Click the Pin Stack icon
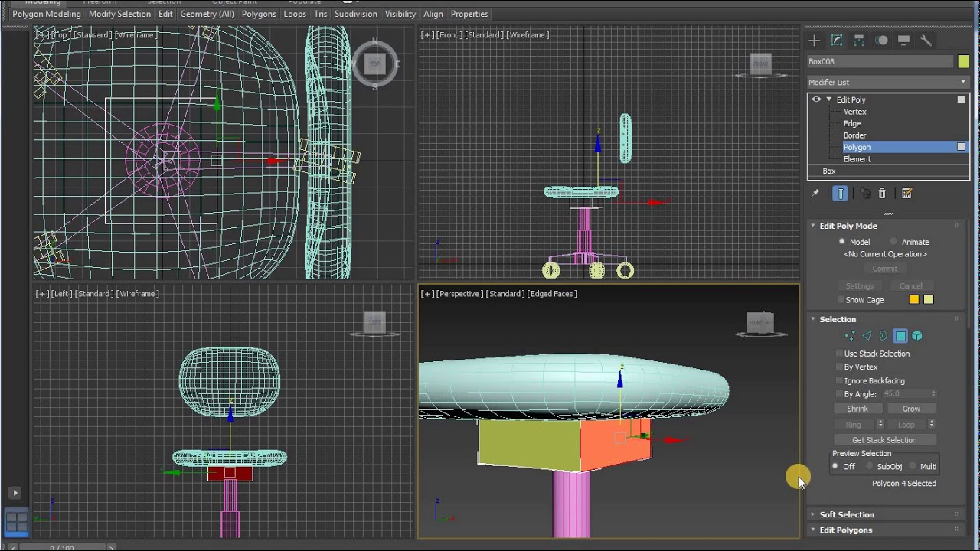 click(x=815, y=194)
